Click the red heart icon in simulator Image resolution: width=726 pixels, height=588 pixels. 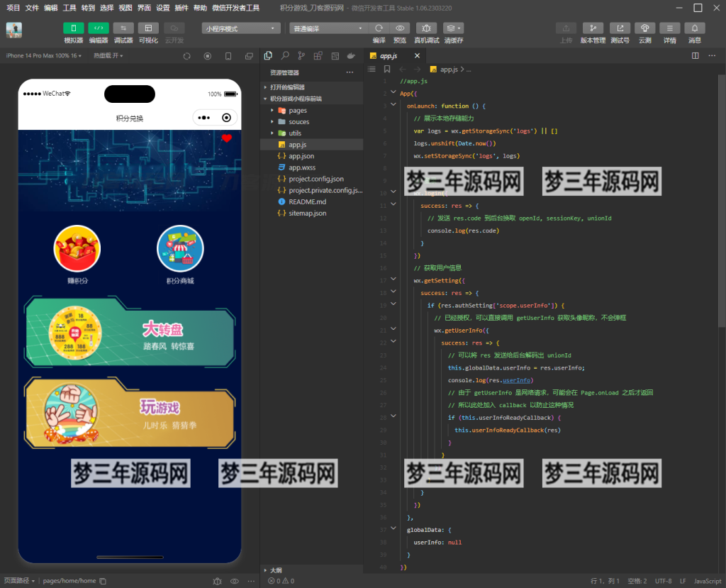(x=226, y=138)
